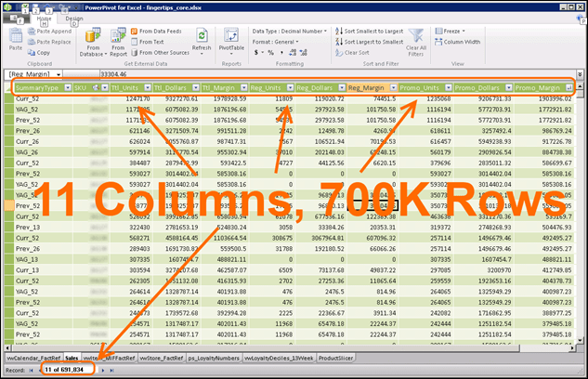Click the From Text button

click(x=150, y=42)
